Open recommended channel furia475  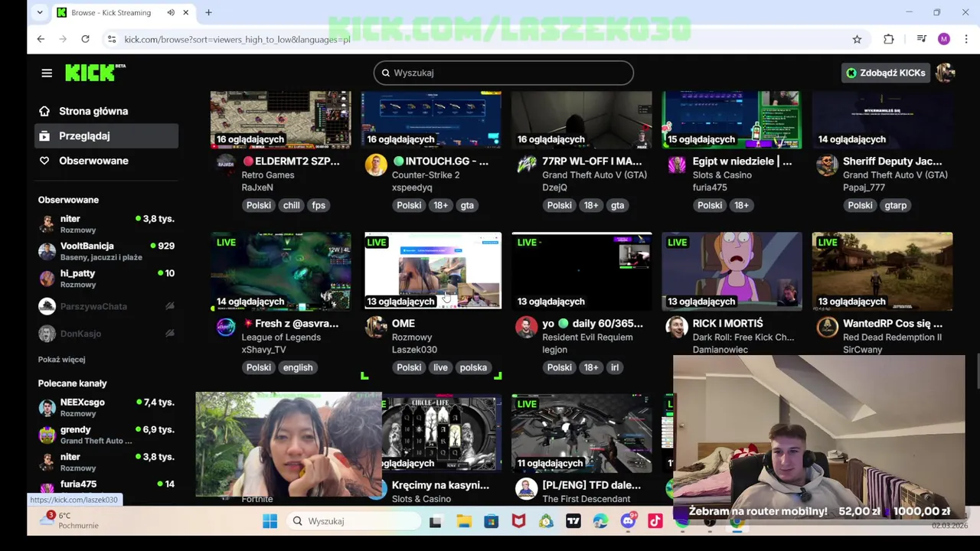[x=106, y=487]
